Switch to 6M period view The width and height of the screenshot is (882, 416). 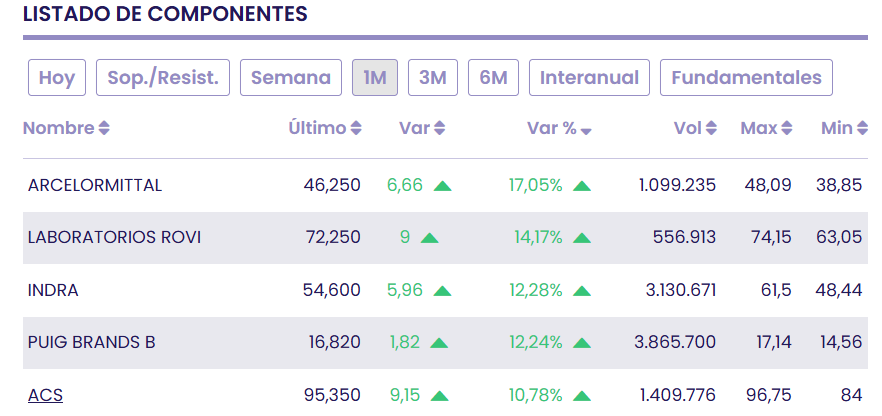[x=493, y=78]
